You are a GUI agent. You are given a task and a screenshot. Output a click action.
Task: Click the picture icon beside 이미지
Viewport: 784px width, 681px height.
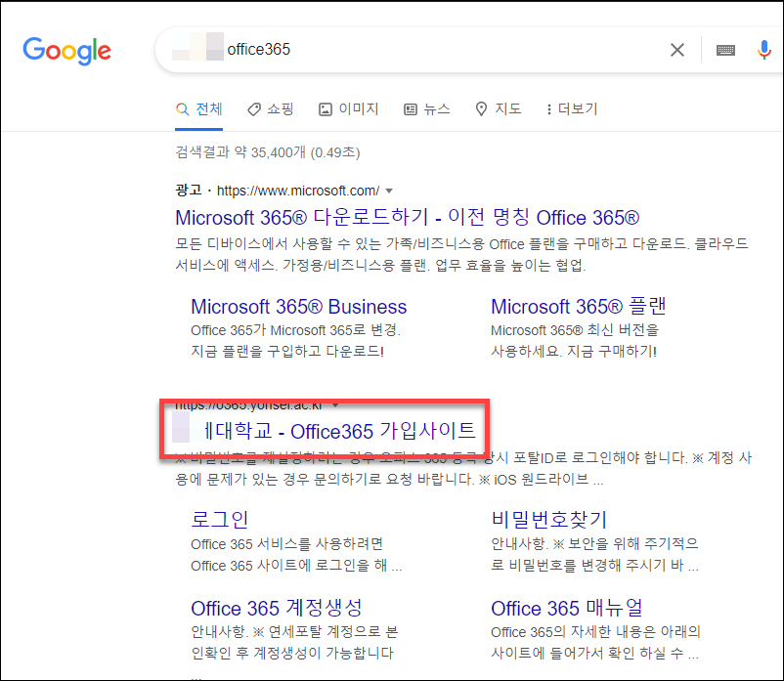(325, 108)
